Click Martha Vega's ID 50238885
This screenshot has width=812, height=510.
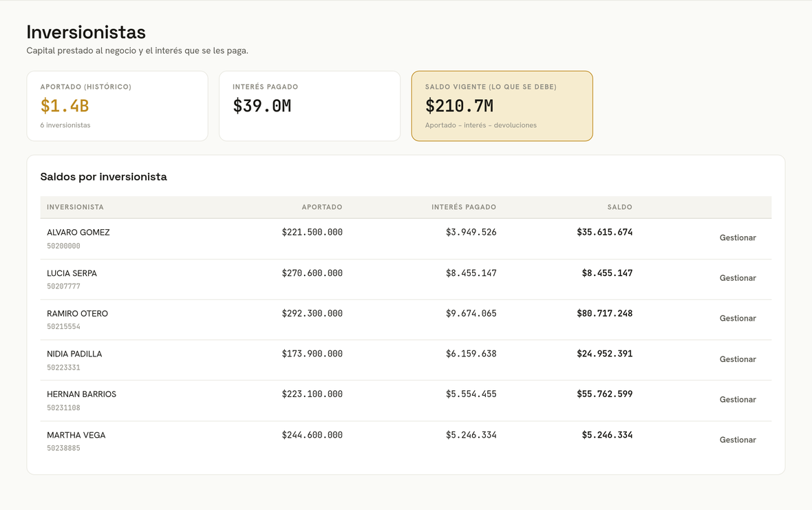[x=63, y=448]
